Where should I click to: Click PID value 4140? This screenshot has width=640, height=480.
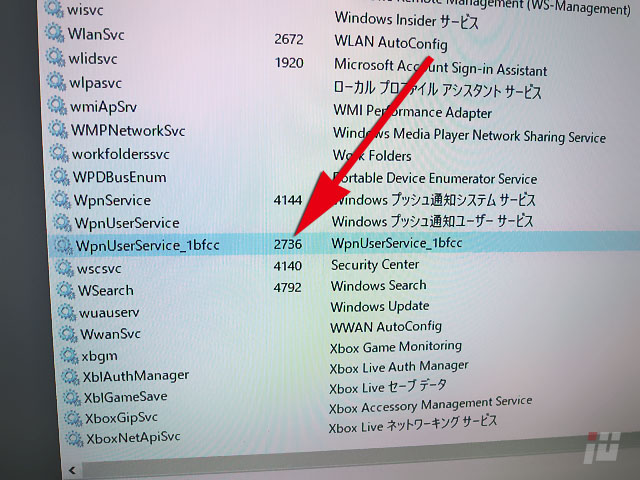click(288, 266)
